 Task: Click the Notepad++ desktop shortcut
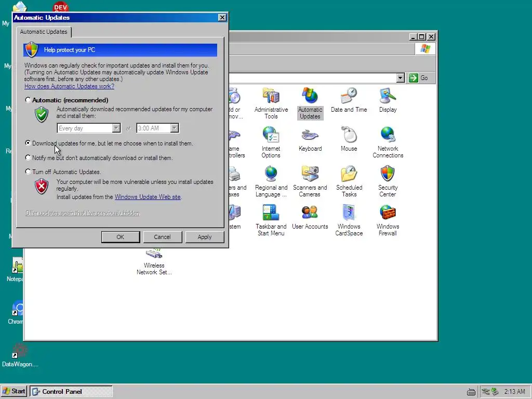(x=16, y=270)
